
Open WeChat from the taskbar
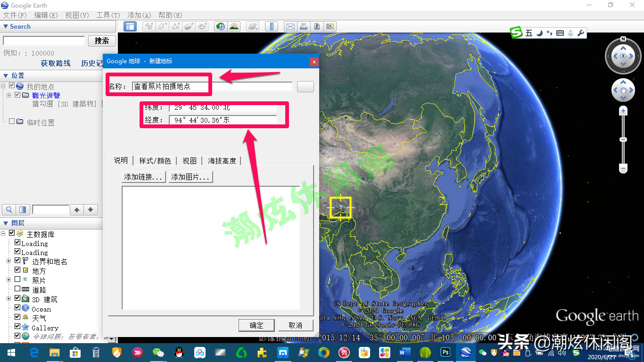158,352
